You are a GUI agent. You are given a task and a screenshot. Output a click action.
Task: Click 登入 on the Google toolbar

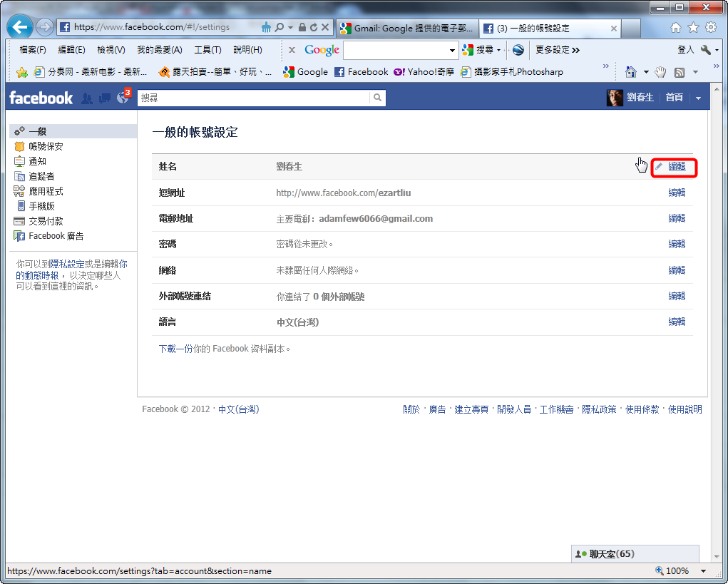pyautogui.click(x=686, y=50)
